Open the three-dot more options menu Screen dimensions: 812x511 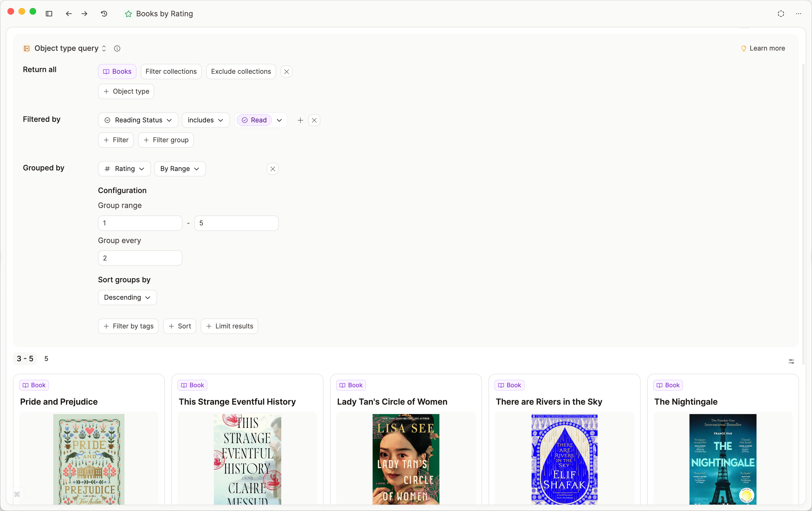(798, 14)
